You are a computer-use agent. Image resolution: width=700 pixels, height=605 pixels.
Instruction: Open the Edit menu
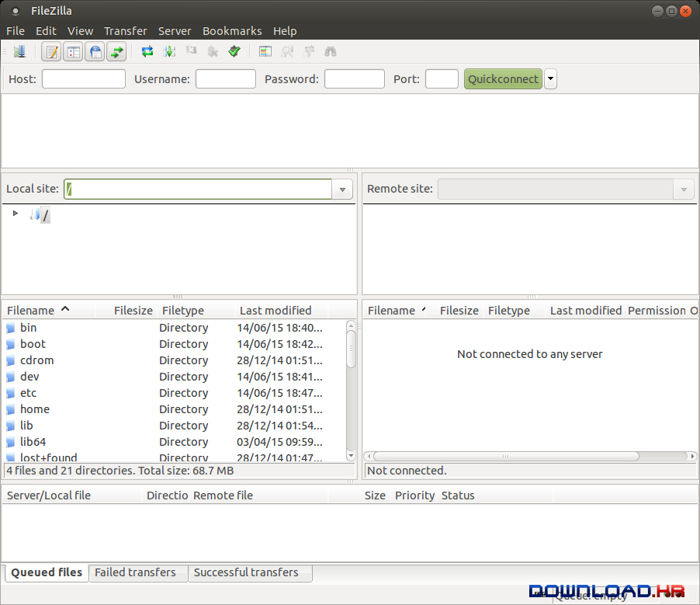[x=46, y=31]
